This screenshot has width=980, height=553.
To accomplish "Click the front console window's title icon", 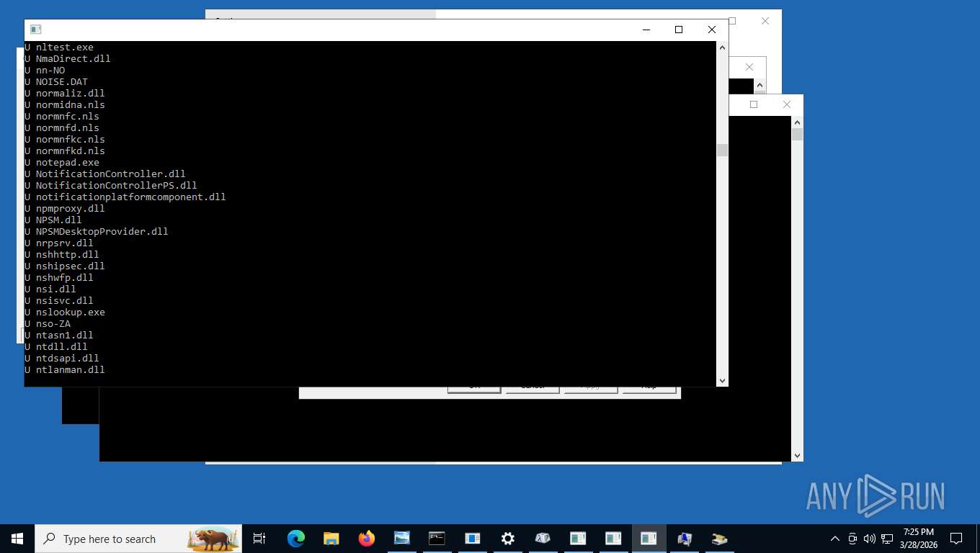I will pos(35,30).
